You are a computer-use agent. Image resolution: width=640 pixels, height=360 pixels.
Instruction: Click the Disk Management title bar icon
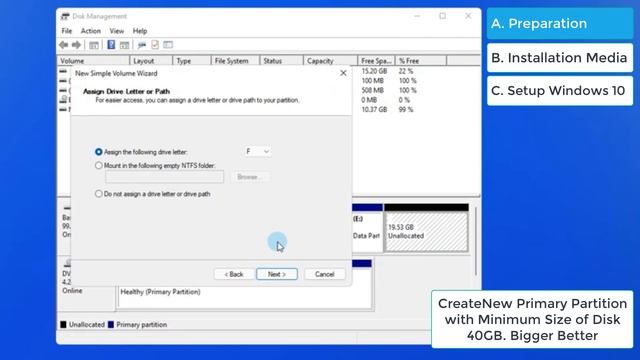[x=65, y=16]
